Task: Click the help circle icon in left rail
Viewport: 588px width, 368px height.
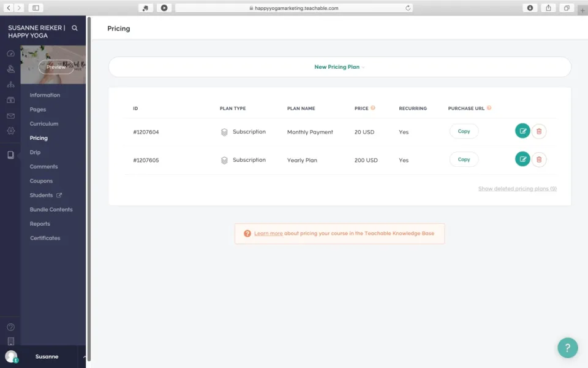Action: point(10,327)
